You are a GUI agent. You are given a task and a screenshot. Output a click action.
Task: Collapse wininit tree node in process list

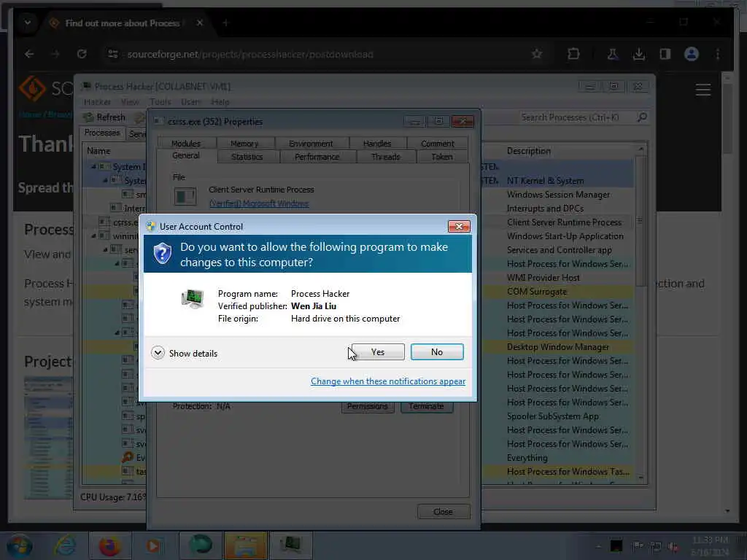94,236
